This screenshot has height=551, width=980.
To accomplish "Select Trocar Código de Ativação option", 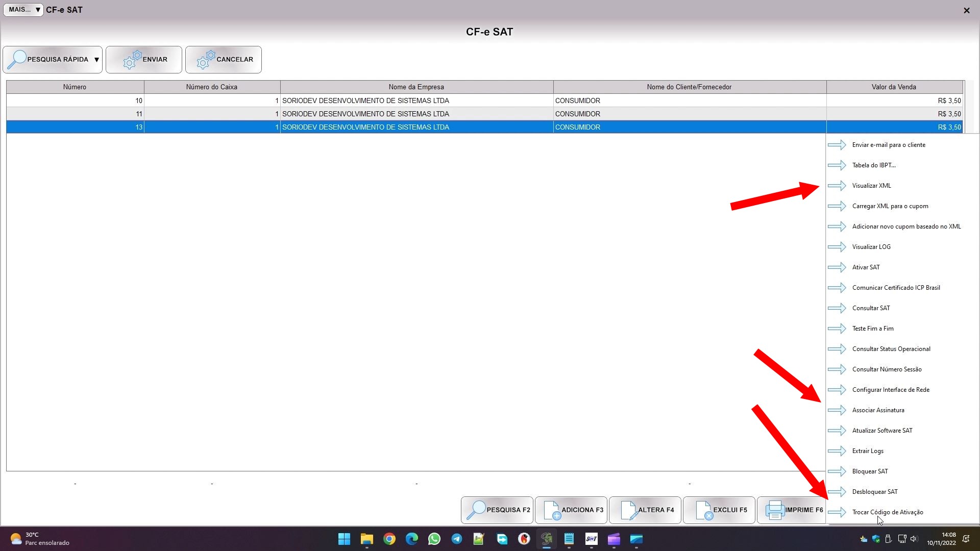I will 887,512.
